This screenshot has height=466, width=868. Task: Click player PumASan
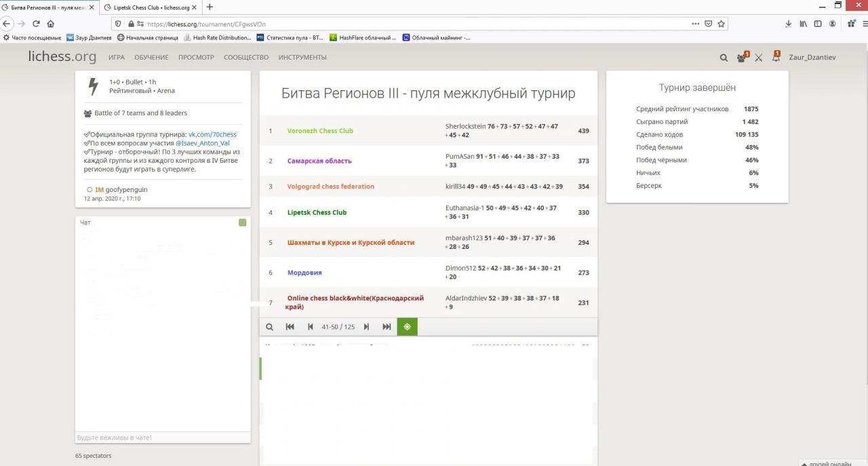[x=460, y=157]
